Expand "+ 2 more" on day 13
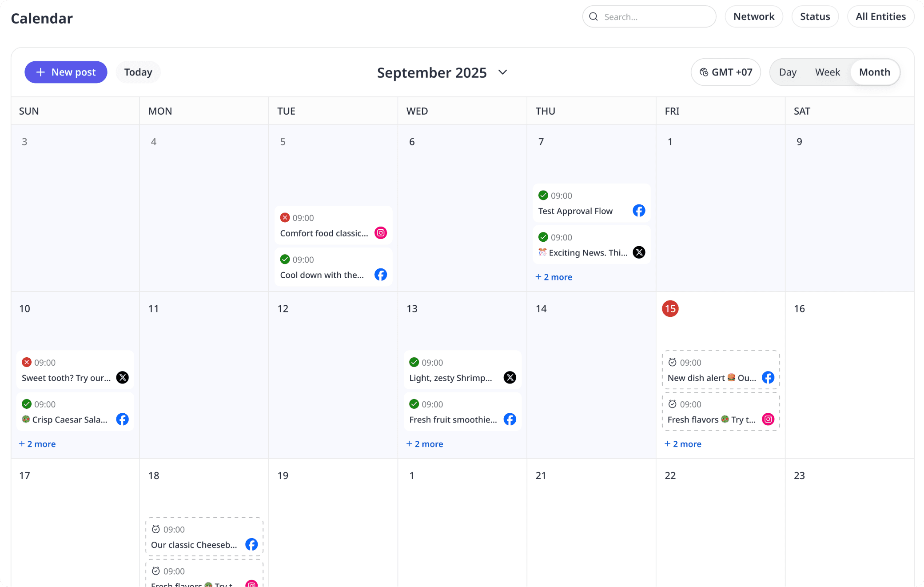This screenshot has width=924, height=587. 425,444
